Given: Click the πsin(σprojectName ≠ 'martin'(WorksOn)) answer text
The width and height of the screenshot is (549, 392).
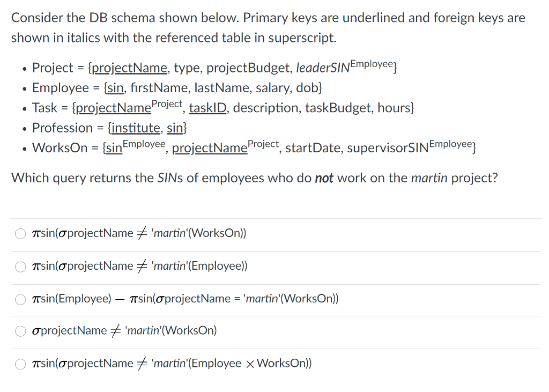Looking at the screenshot, I should click(x=139, y=233).
